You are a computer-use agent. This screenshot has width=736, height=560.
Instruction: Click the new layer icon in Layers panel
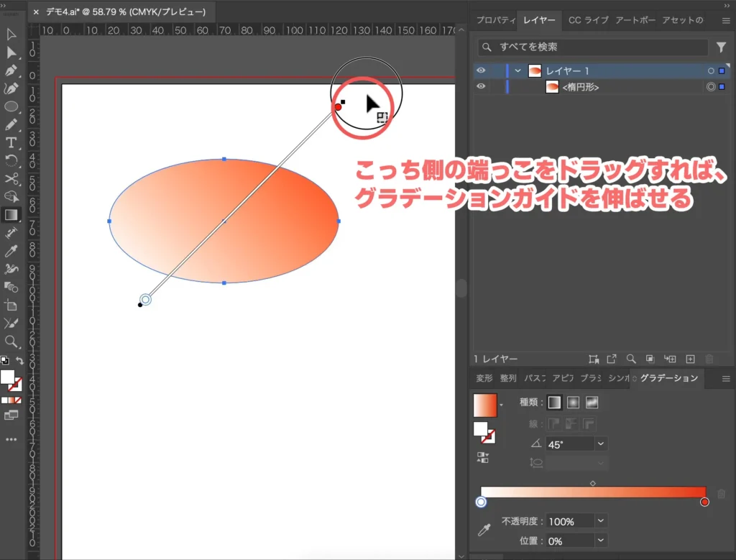690,359
